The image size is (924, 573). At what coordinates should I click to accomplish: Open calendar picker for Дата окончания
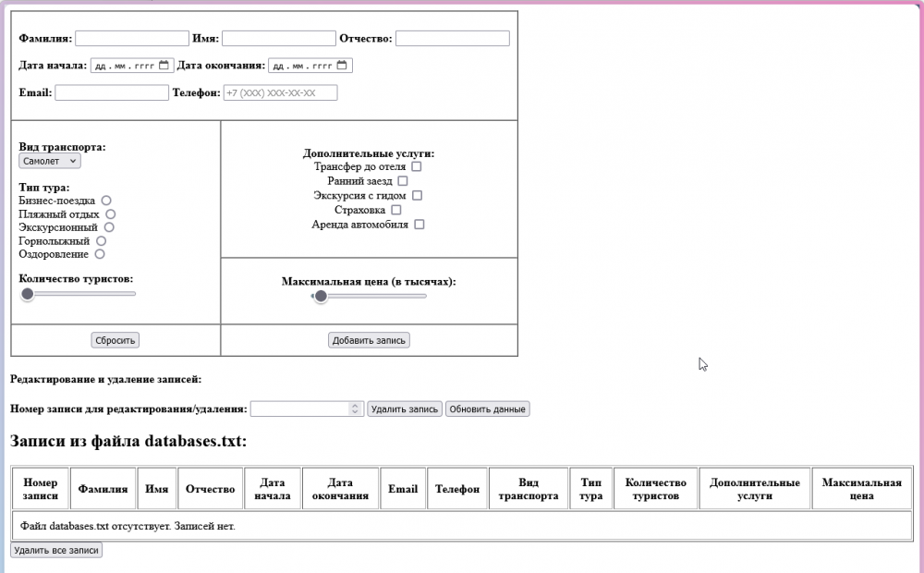click(x=342, y=66)
